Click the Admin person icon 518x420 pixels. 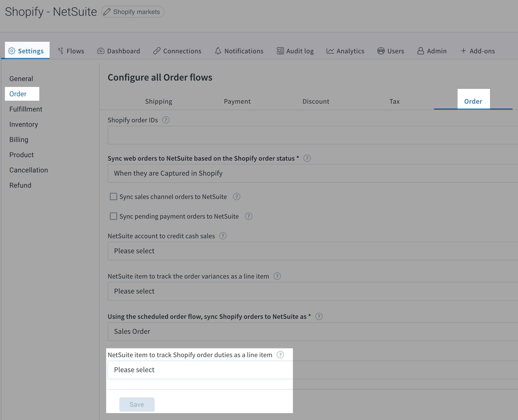[x=421, y=51]
